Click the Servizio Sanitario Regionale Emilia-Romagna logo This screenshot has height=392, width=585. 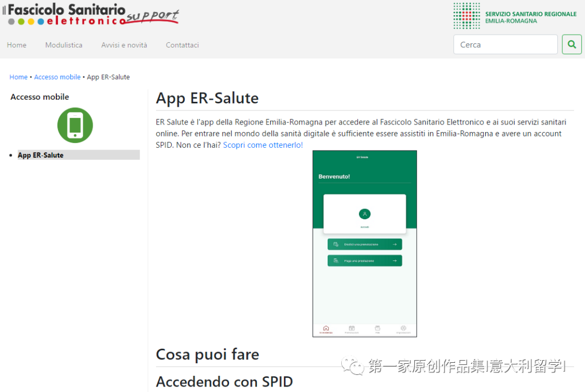(x=515, y=16)
